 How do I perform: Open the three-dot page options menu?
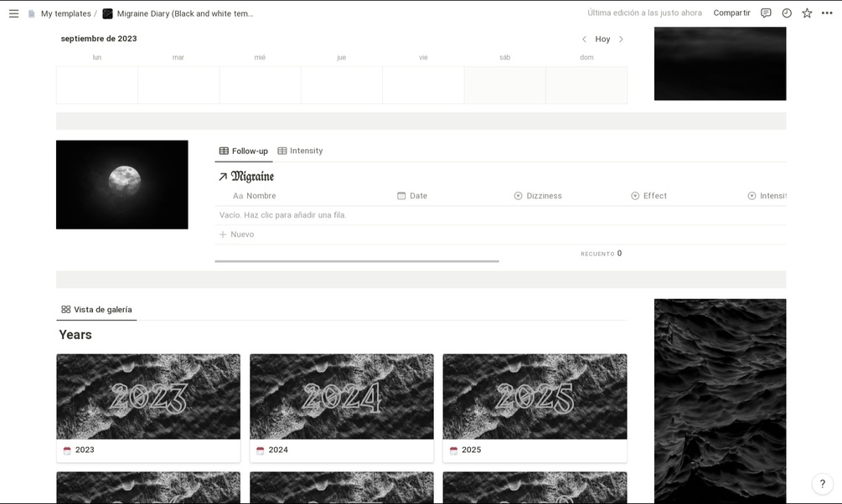[827, 13]
